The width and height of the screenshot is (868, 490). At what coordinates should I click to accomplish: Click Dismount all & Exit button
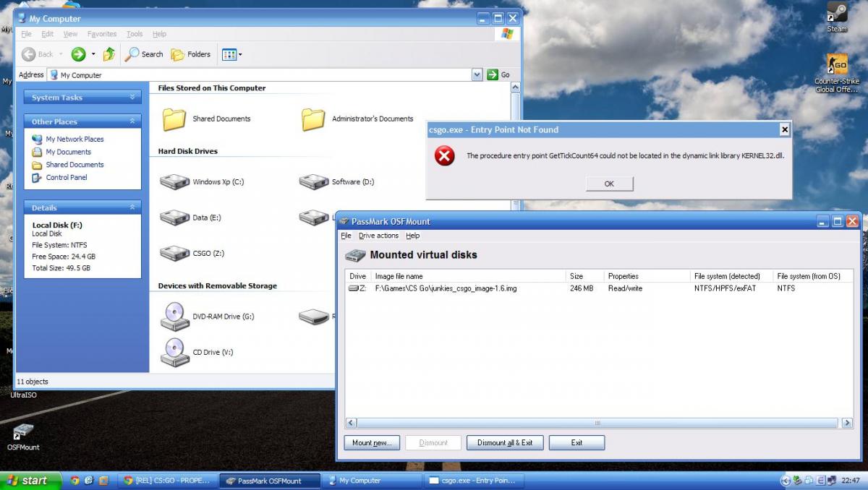[505, 443]
